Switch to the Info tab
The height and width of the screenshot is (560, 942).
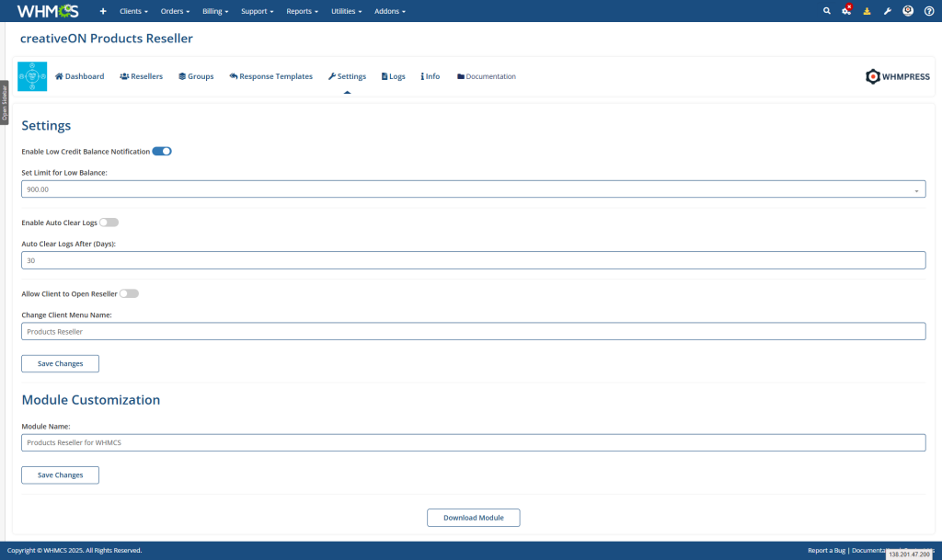pos(429,76)
